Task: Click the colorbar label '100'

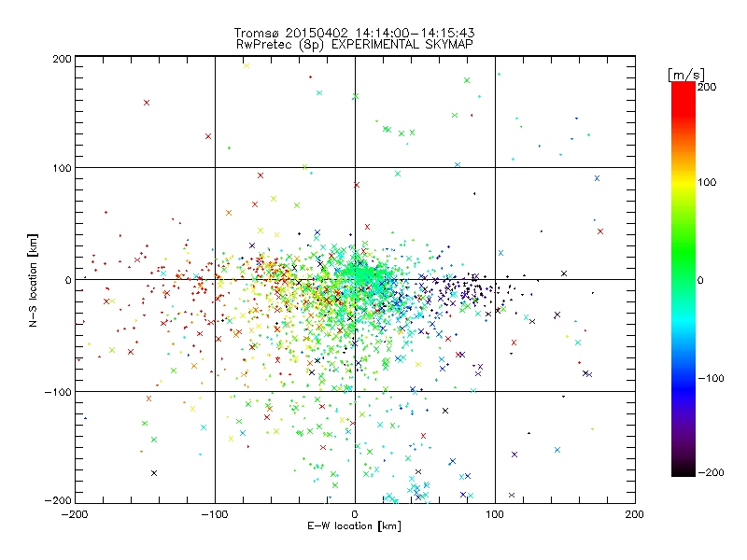Action: pyautogui.click(x=707, y=182)
